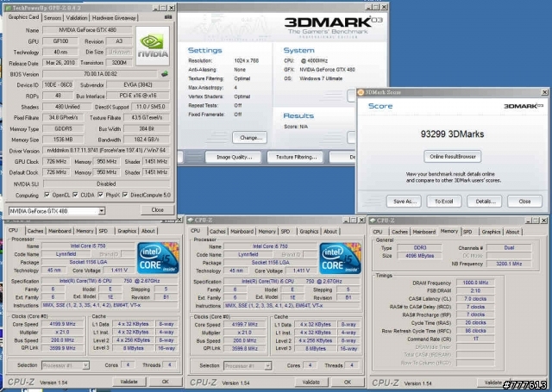The height and width of the screenshot is (392, 552).
Task: Open Caches tab in left CPU-Z
Action: pos(35,231)
